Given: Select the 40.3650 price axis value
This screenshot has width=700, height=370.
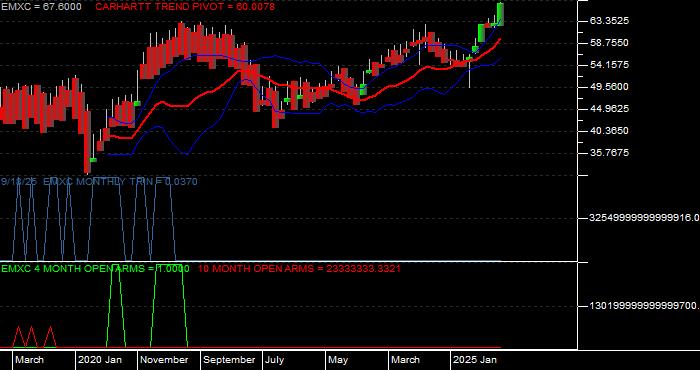Looking at the screenshot, I should pos(609,131).
